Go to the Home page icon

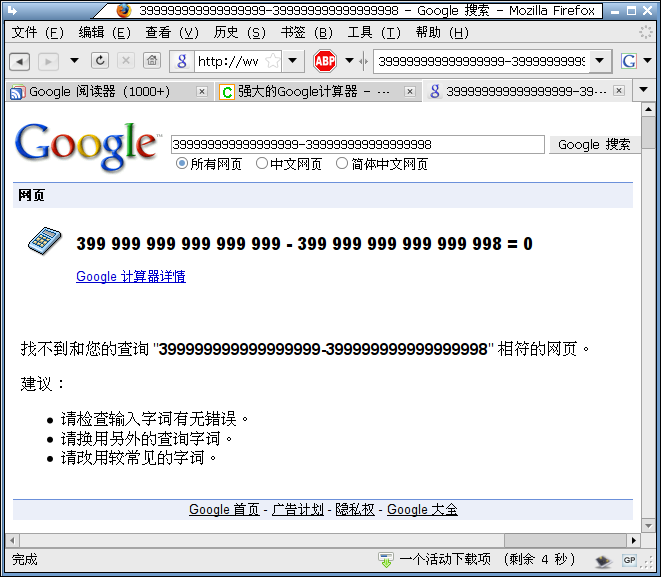[x=152, y=61]
